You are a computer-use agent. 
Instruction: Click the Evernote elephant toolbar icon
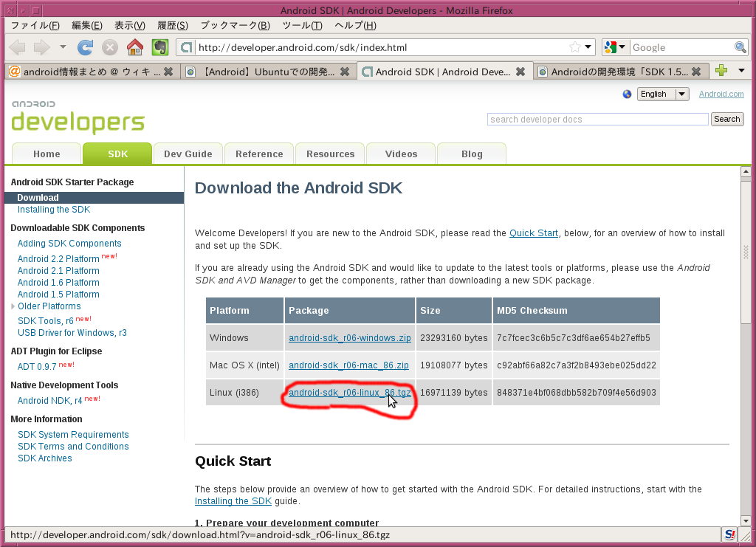(160, 47)
